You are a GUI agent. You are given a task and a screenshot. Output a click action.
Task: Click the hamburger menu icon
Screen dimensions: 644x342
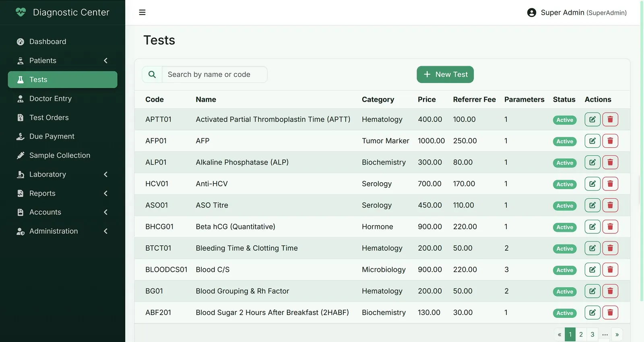[142, 12]
